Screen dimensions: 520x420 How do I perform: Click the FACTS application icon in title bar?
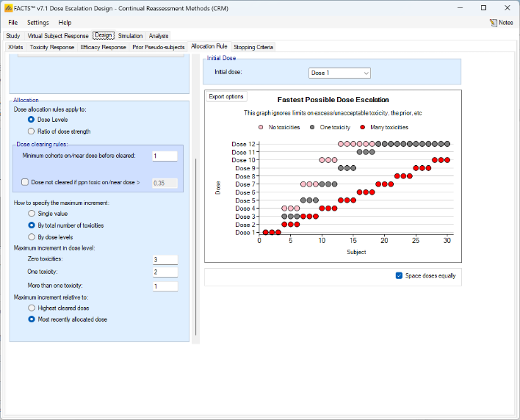(7, 7)
